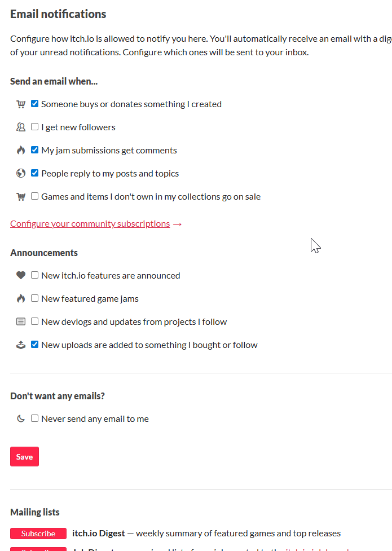Screen dimensions: 392x551
Task: Click the flame icon beside jam submissions
Action: point(21,151)
